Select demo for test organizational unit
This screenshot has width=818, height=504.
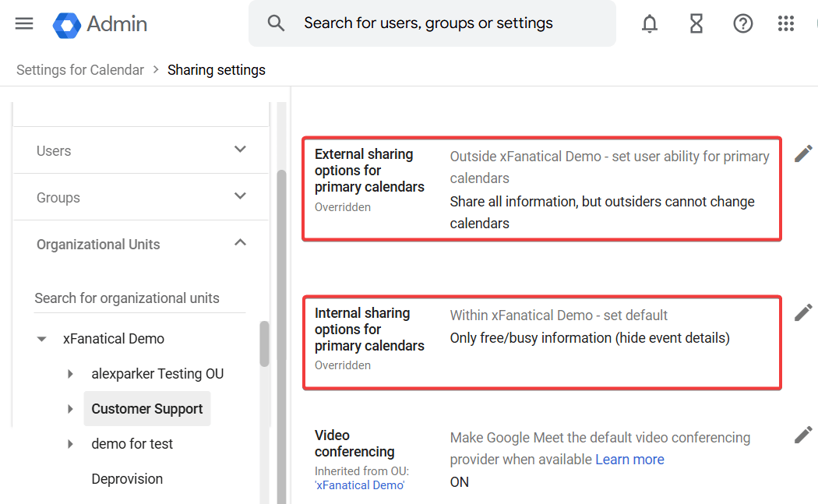click(x=132, y=444)
